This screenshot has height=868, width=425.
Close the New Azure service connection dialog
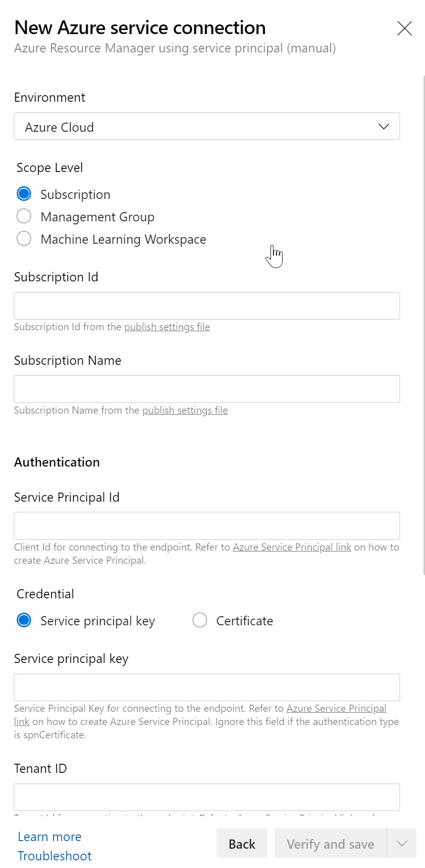click(x=404, y=28)
